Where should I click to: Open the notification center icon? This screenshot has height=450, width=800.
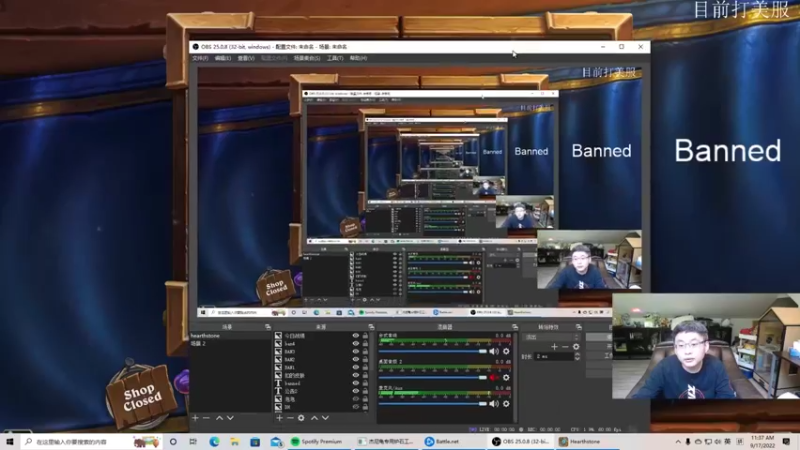click(786, 441)
